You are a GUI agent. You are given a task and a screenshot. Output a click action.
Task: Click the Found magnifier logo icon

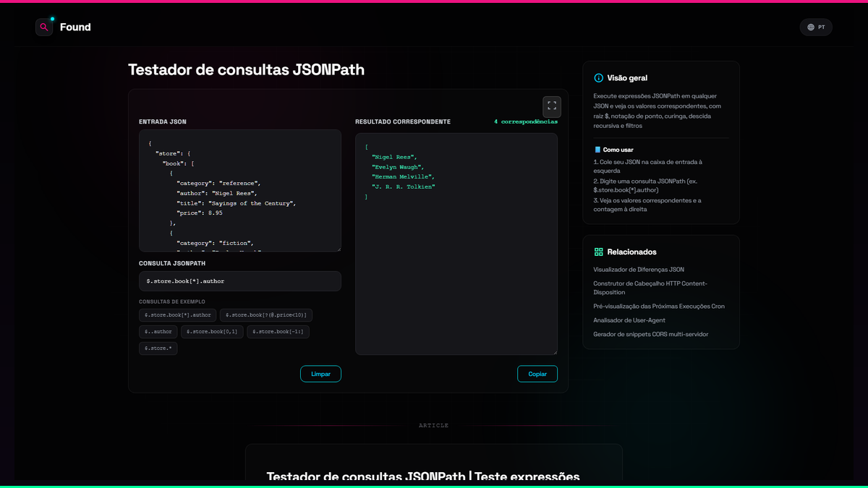[44, 27]
